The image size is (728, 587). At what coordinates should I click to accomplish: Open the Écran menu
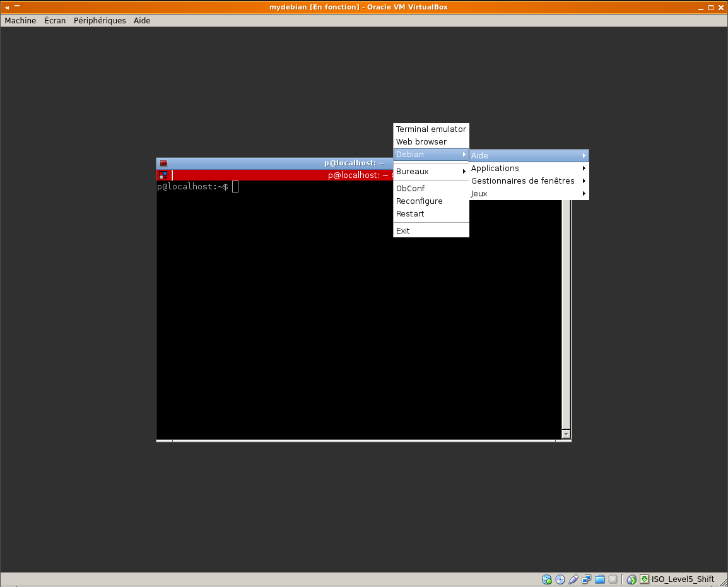(x=55, y=20)
